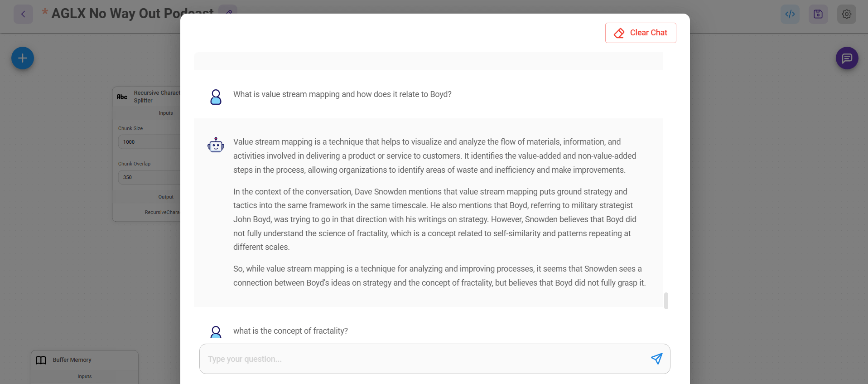Screen dimensions: 868x384
Task: Click the chat conversation scrollbar thumb
Action: (666, 301)
